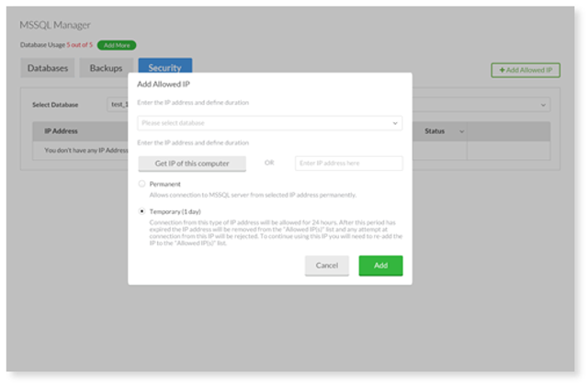The image size is (588, 385).
Task: Switch to the Databases tab
Action: point(48,68)
